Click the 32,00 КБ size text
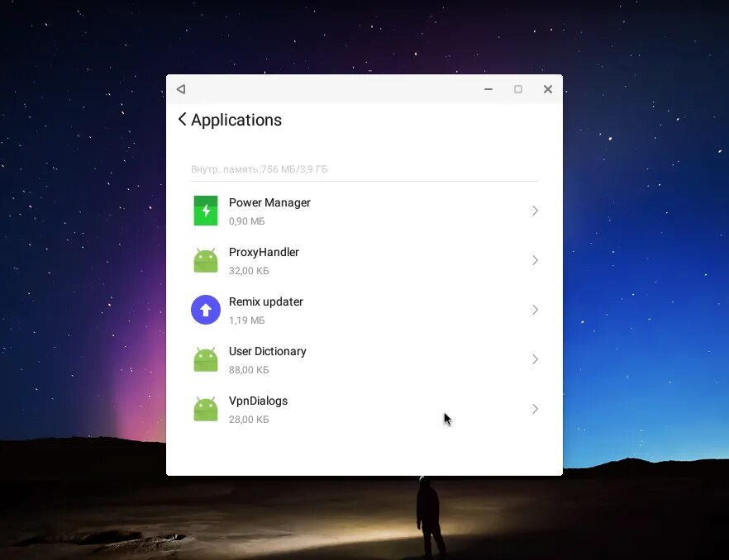The width and height of the screenshot is (729, 560). [x=249, y=271]
